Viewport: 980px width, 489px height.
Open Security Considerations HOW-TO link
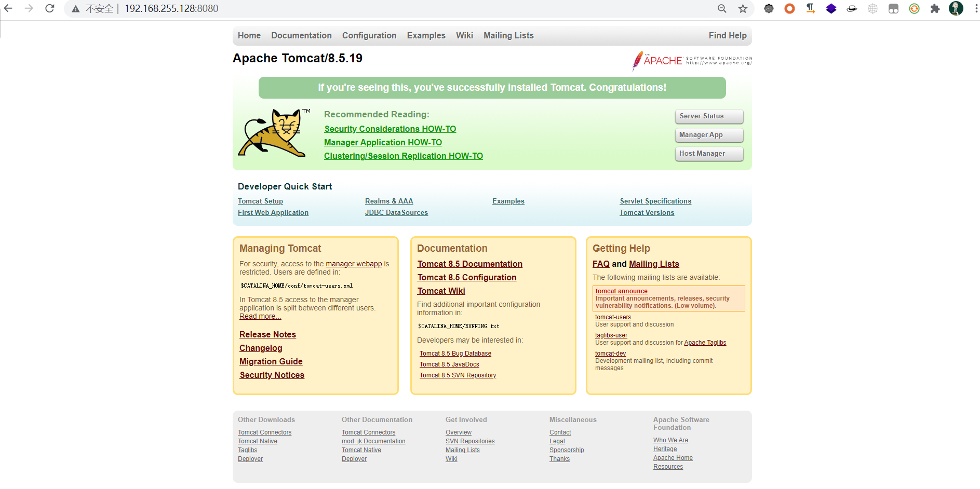(x=390, y=129)
